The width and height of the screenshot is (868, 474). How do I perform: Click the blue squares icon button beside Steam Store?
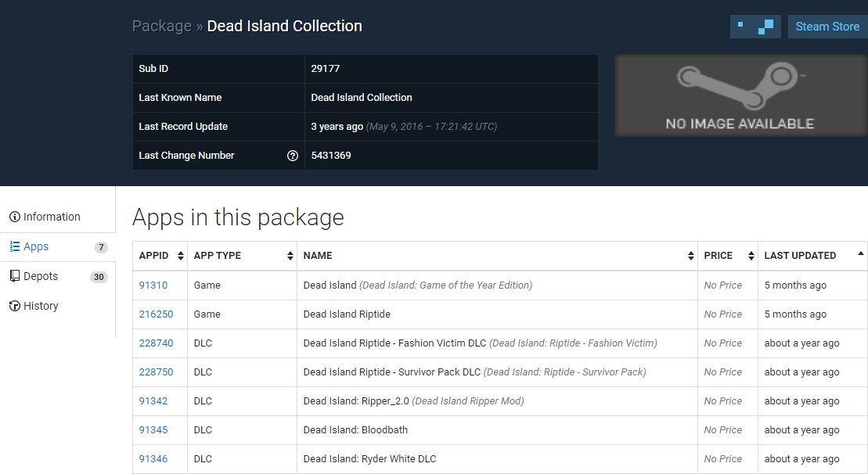[x=755, y=27]
